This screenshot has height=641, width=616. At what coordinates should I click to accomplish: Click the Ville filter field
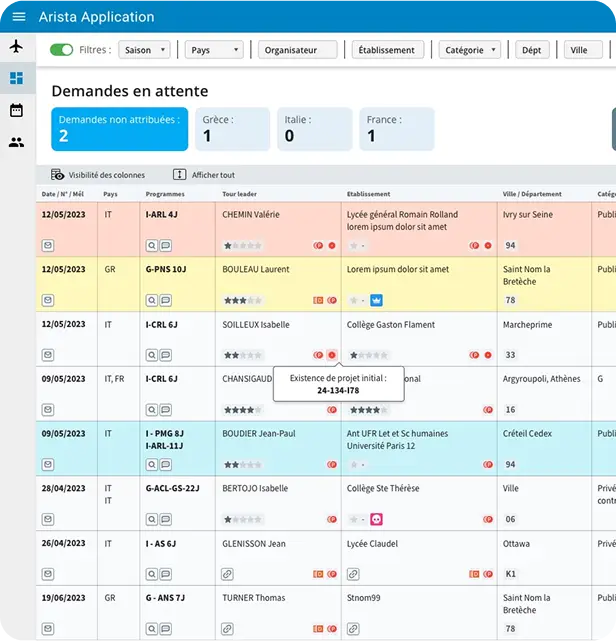click(x=583, y=50)
